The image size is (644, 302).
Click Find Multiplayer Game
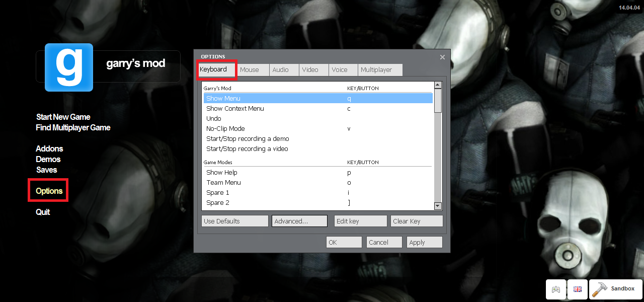[x=73, y=127]
